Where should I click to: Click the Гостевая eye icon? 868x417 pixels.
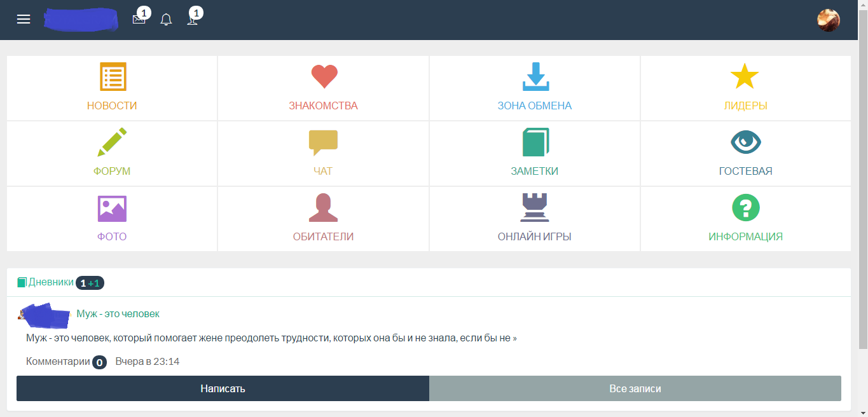(x=745, y=142)
